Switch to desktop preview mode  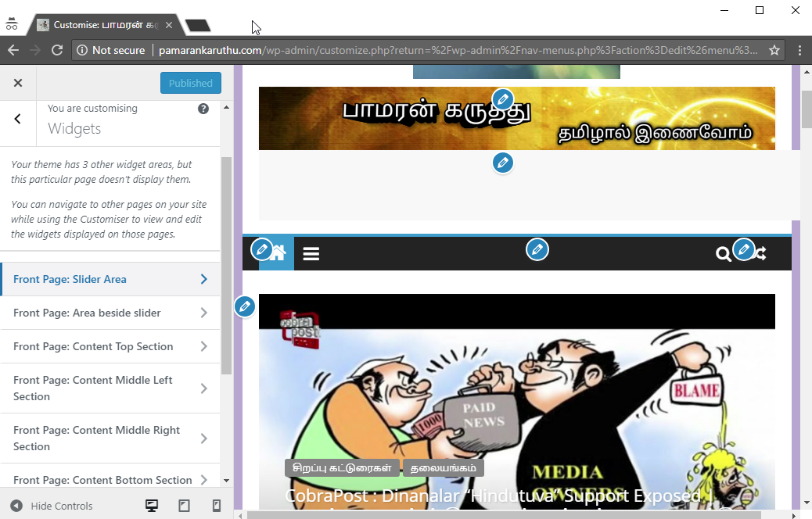click(x=153, y=506)
